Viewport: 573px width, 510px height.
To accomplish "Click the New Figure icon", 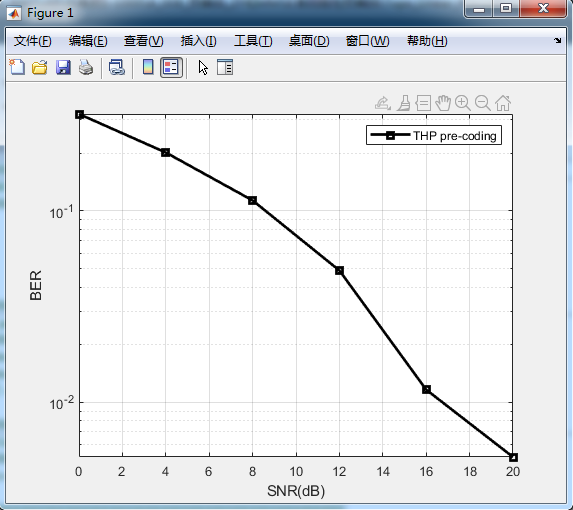I will pos(17,68).
